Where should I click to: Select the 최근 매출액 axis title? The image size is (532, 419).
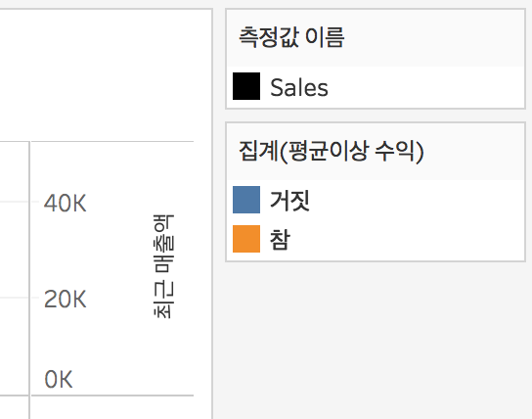(163, 266)
